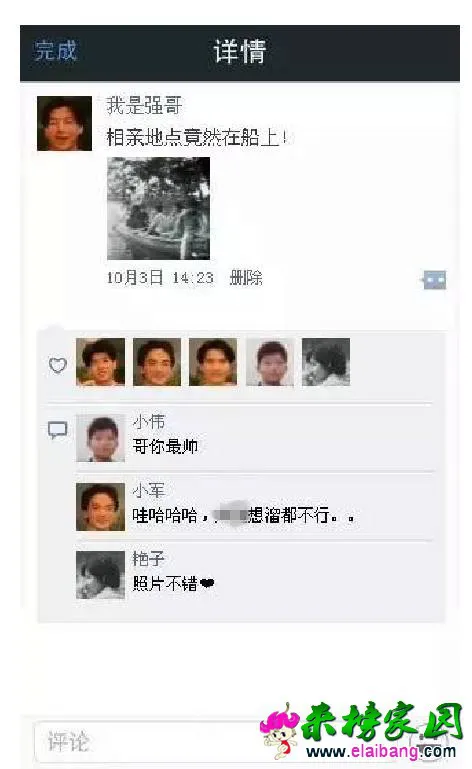Open 我是强哥 profile avatar

(x=64, y=123)
